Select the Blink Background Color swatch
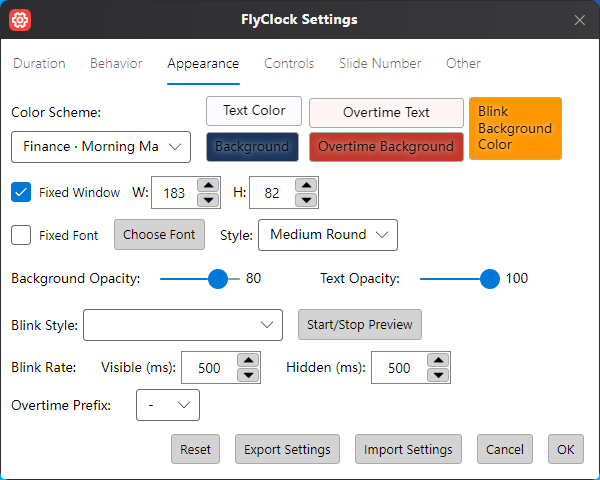The width and height of the screenshot is (600, 480). click(515, 128)
